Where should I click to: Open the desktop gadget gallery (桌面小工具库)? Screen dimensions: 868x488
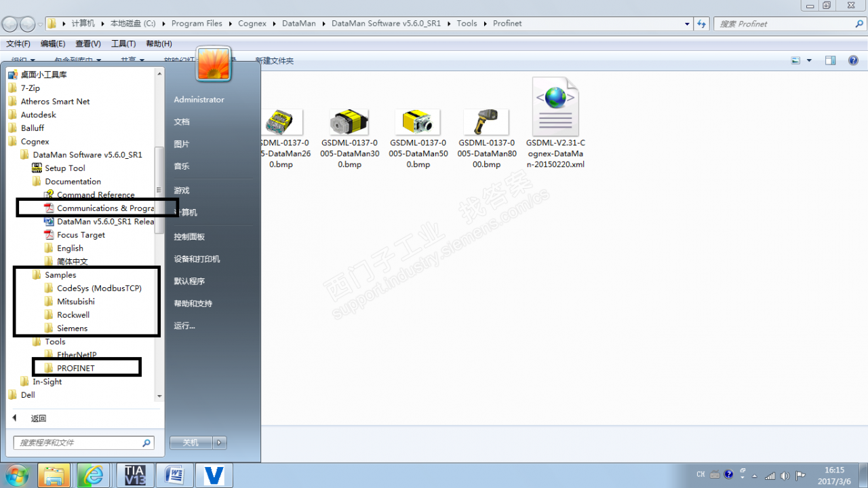coord(37,75)
